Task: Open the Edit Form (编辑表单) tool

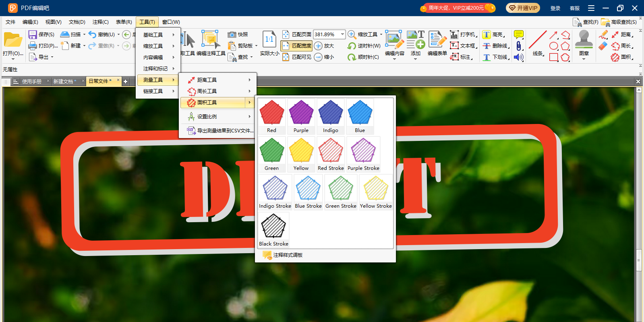Action: click(x=437, y=43)
